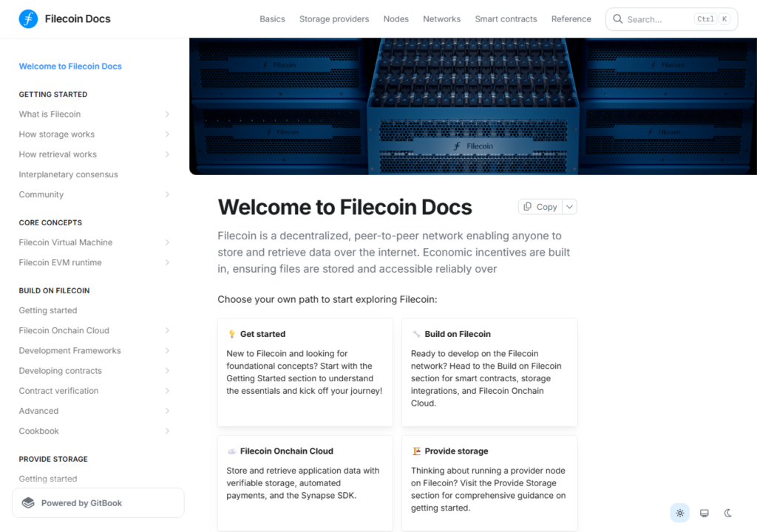Screen dimensions: 757x532
Task: Open Developing contracts sidebar link
Action: (61, 371)
